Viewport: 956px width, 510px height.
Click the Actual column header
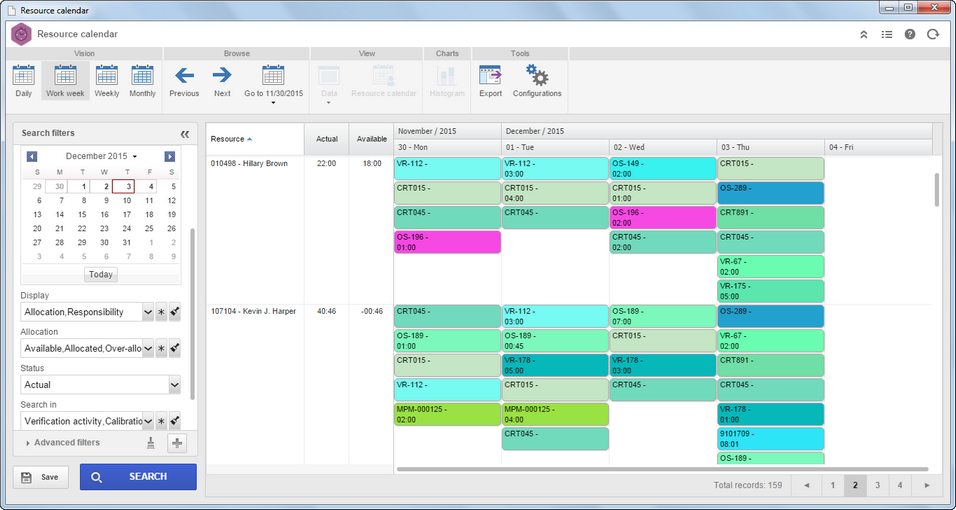click(x=327, y=139)
